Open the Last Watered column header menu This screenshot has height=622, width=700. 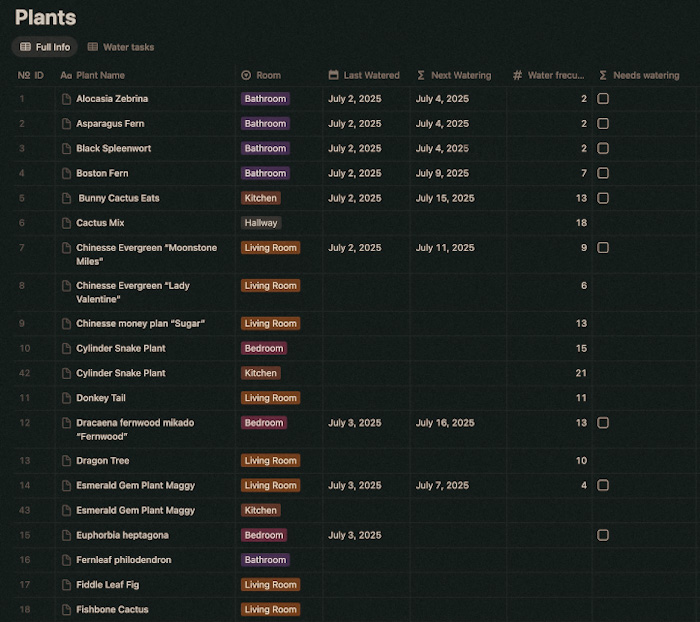pos(366,75)
